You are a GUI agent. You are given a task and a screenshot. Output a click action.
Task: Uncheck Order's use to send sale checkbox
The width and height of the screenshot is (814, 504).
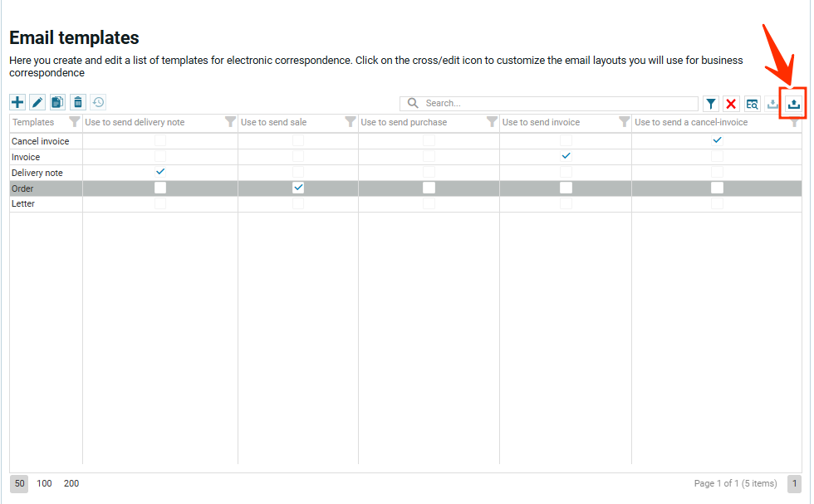pyautogui.click(x=298, y=188)
